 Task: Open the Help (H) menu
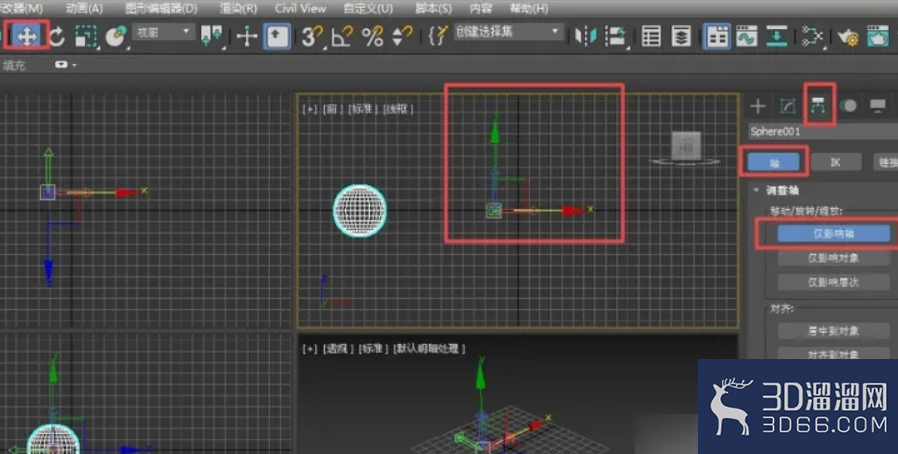point(529,9)
